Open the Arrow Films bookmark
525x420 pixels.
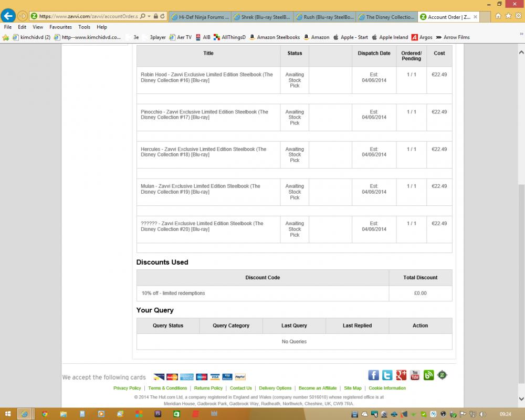[453, 37]
